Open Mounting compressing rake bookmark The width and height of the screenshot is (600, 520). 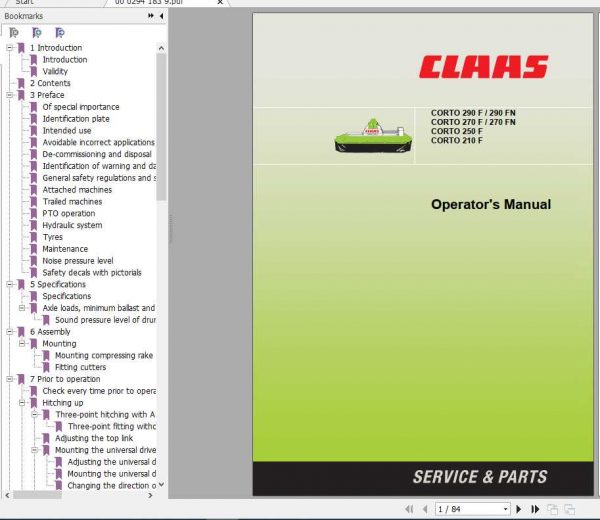(104, 355)
